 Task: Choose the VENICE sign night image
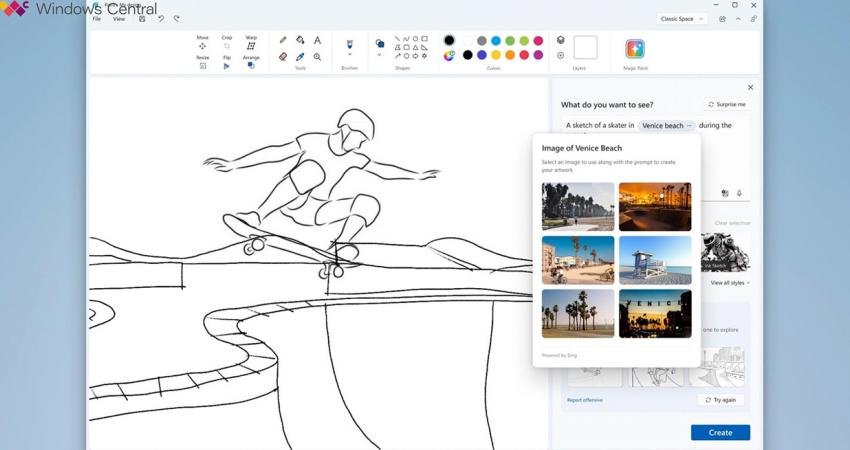pos(655,314)
